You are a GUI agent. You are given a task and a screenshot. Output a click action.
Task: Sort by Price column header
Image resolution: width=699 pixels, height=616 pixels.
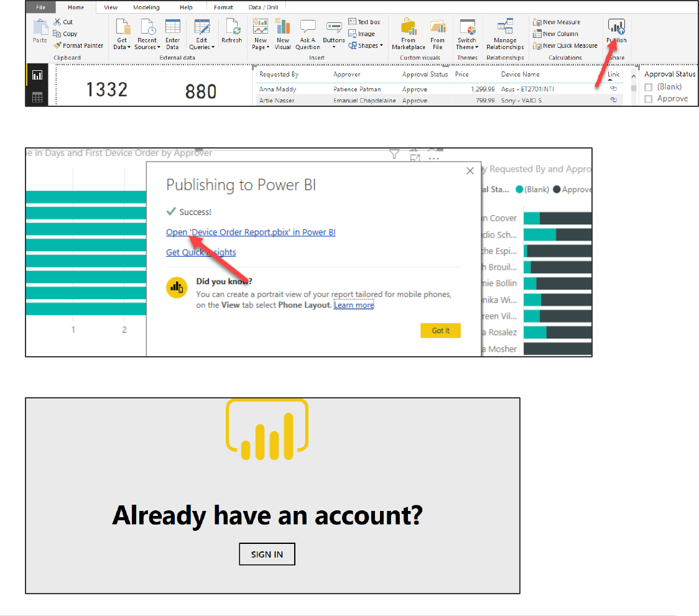pos(462,75)
